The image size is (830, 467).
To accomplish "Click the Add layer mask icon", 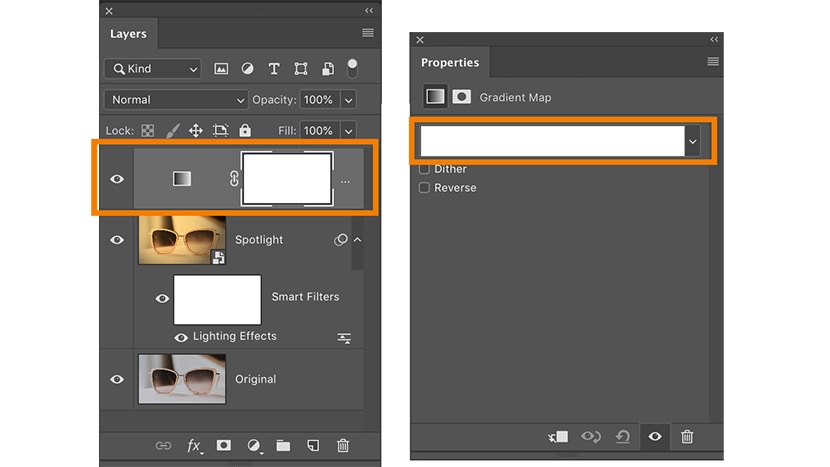I will click(224, 446).
